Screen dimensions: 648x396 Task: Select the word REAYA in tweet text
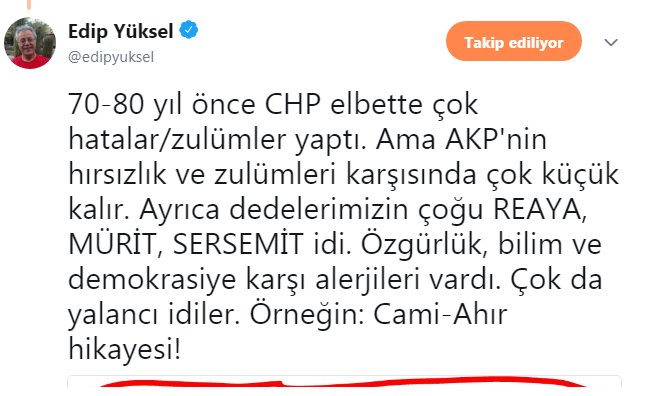[539, 210]
